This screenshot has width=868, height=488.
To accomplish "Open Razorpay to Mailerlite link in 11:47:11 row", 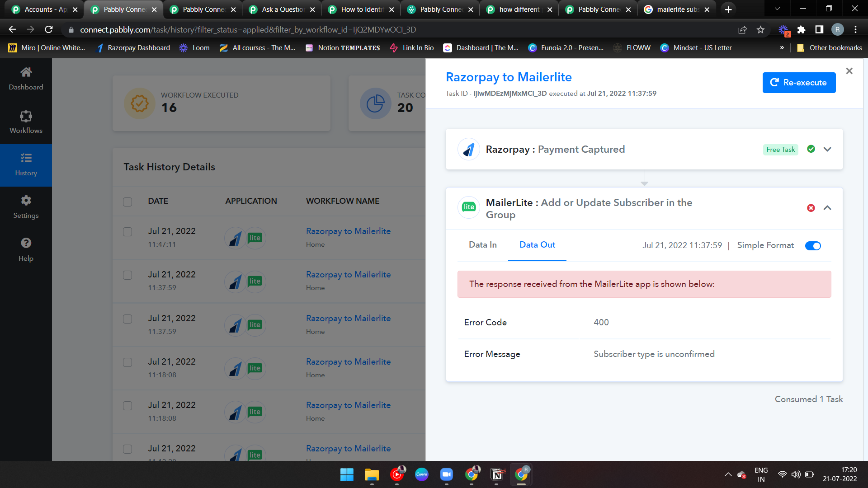I will 348,231.
